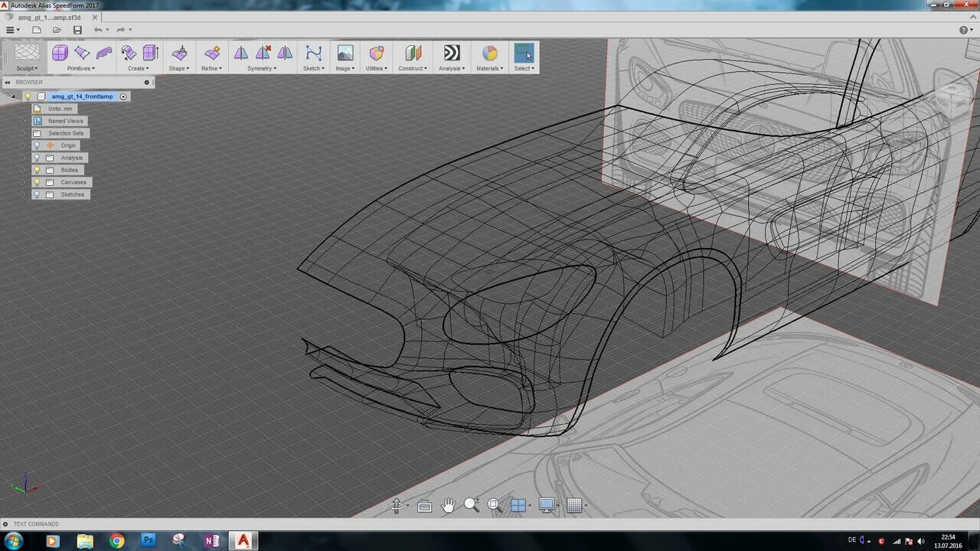980x551 pixels.
Task: Open the Symmetry dropdown menu
Action: [x=263, y=69]
